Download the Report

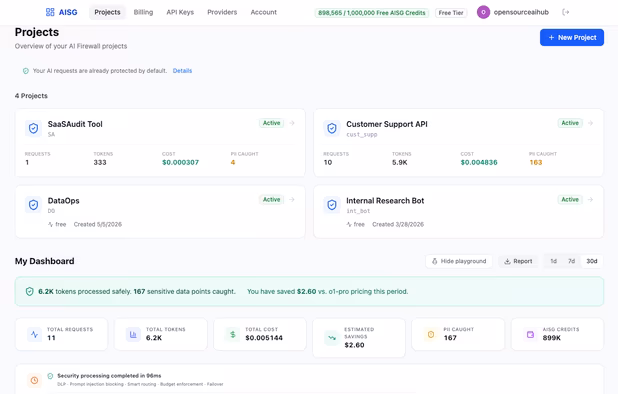(x=518, y=261)
